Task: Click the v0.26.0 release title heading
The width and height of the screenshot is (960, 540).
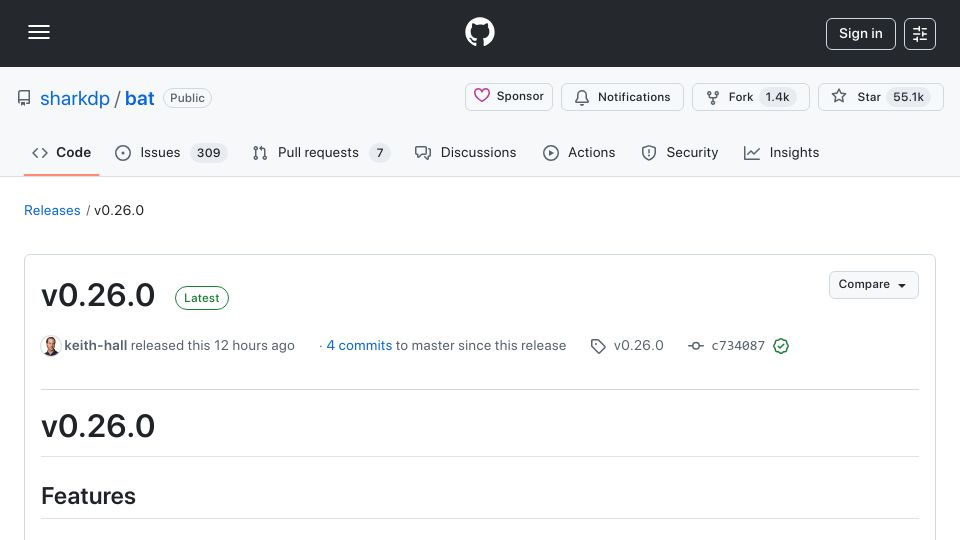Action: point(98,296)
